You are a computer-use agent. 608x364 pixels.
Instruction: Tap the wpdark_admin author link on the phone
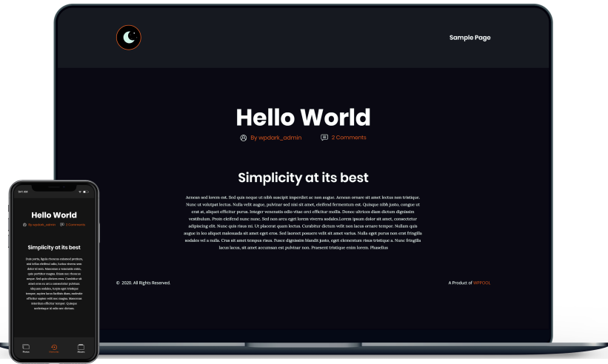pyautogui.click(x=42, y=224)
